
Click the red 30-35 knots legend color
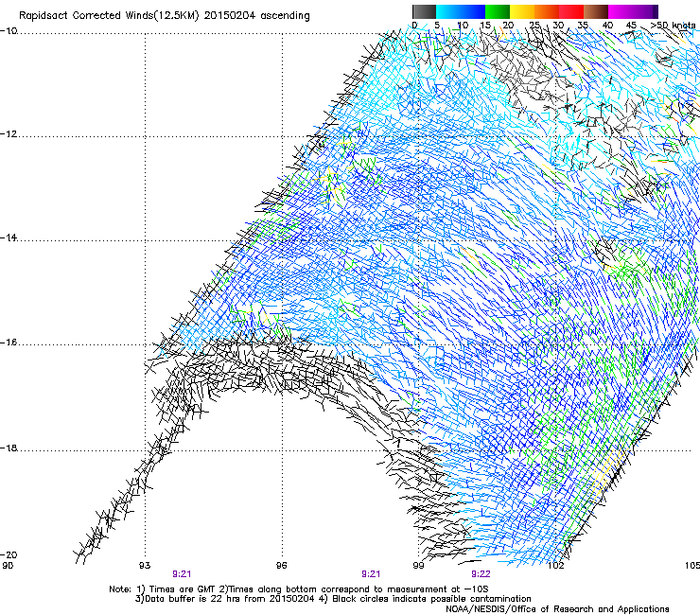pos(571,11)
